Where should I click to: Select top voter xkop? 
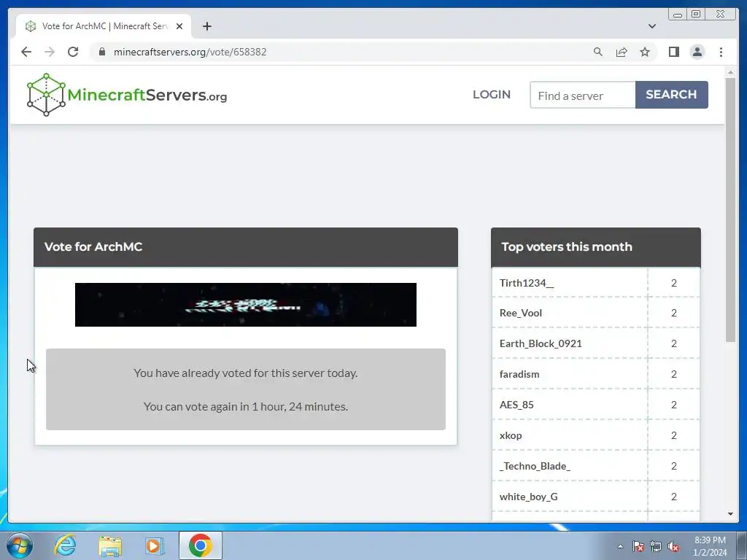pos(511,435)
